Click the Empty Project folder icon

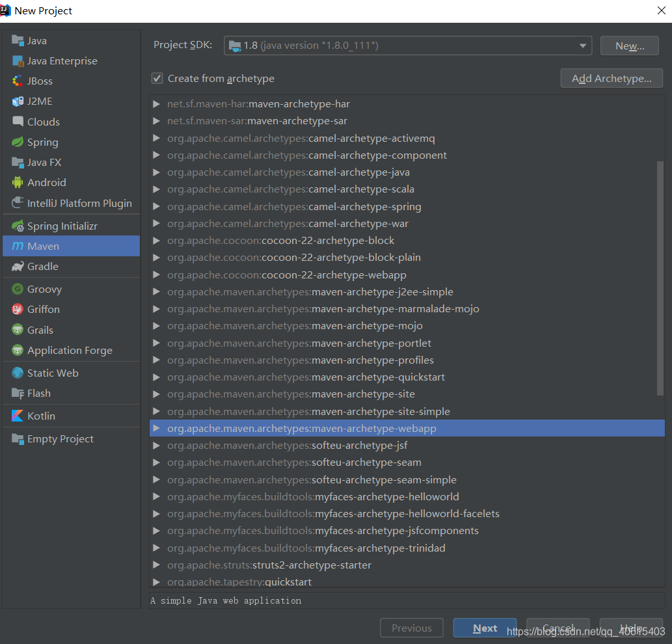point(18,439)
